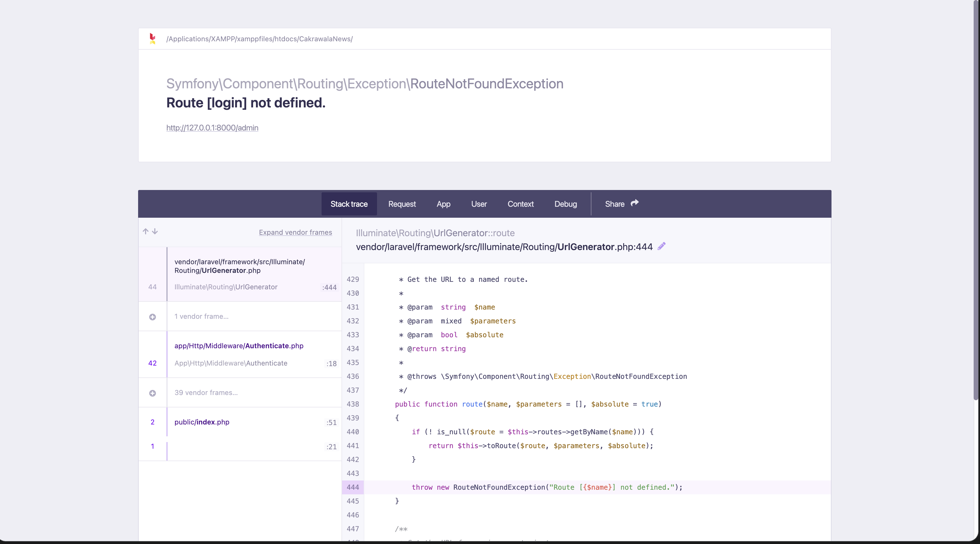This screenshot has height=544, width=980.
Task: Open the User tab
Action: [x=478, y=204]
